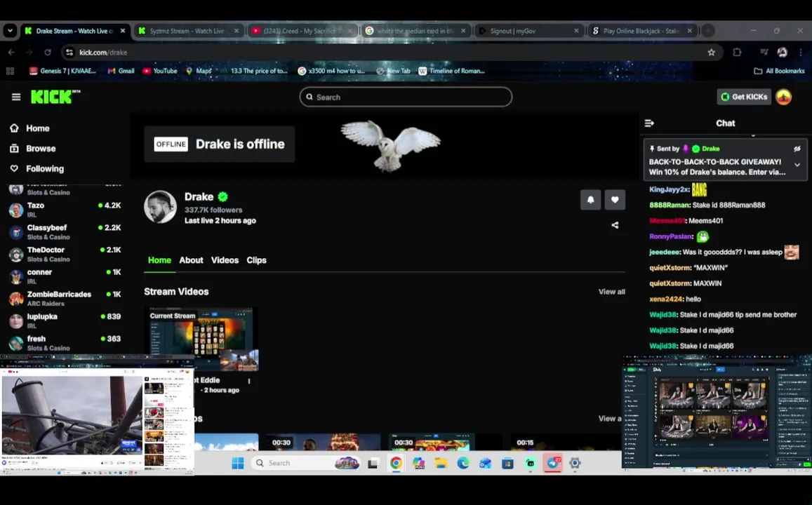Switch to Creed My Sacrifice YouTube tab
Screen dimensions: 812x505
(x=303, y=31)
